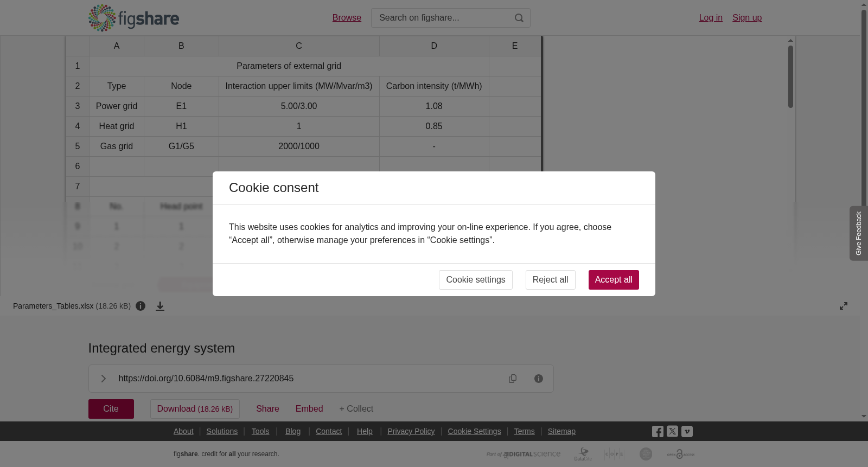The height and width of the screenshot is (467, 868).
Task: Click cell '5.00/3.00'
Action: [299, 106]
